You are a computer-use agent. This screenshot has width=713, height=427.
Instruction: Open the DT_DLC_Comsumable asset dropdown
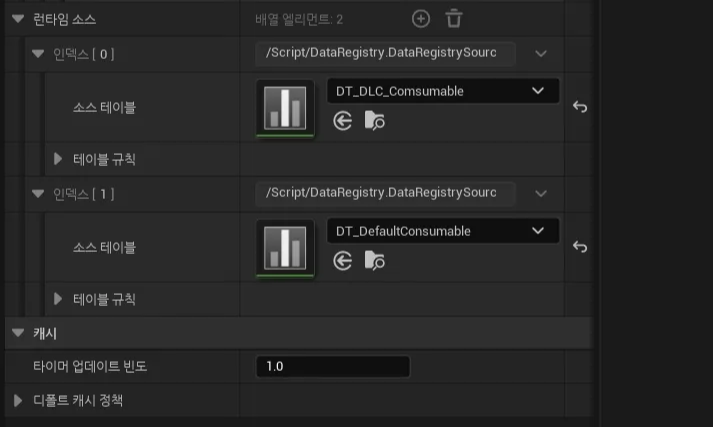pos(540,91)
